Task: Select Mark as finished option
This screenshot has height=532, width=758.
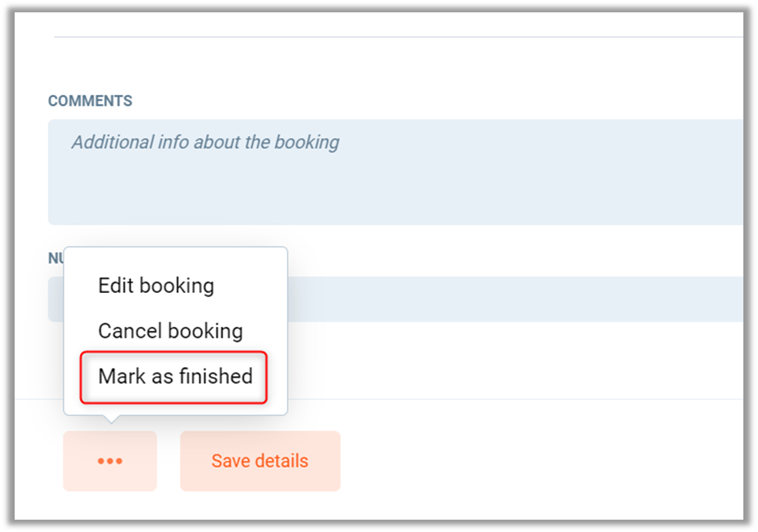Action: tap(175, 376)
